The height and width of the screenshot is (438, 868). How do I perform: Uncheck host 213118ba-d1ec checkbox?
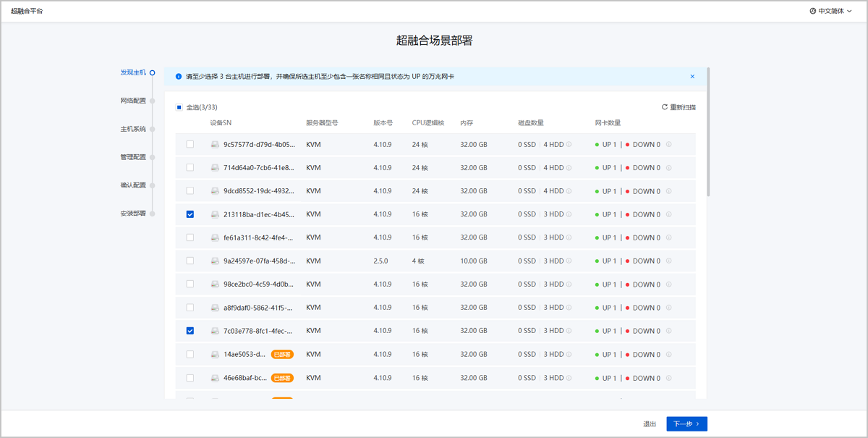click(190, 214)
